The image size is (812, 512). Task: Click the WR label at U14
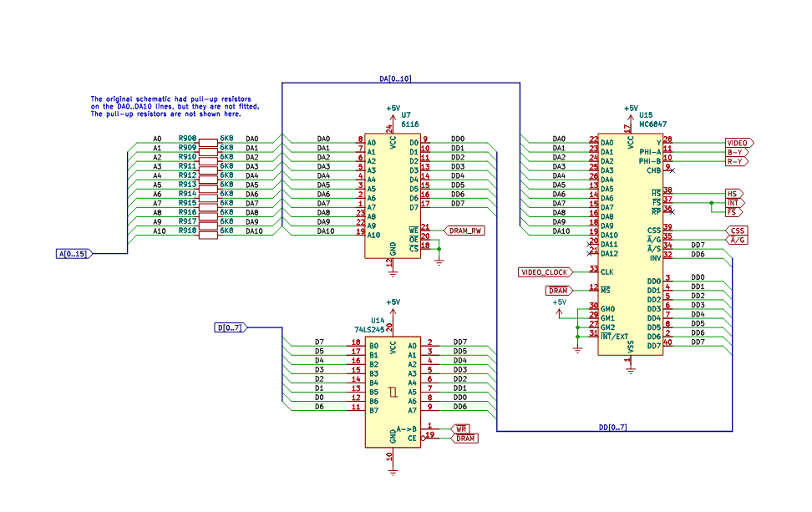(460, 428)
